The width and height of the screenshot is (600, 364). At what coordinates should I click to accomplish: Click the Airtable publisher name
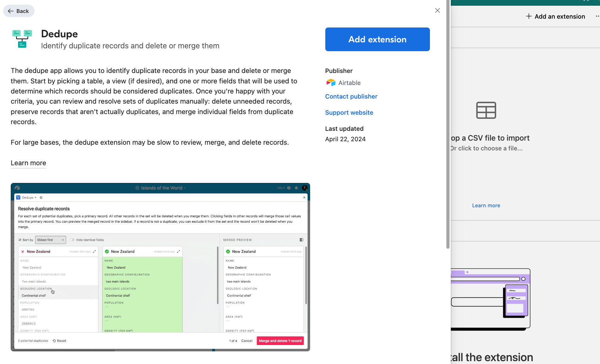tap(349, 83)
